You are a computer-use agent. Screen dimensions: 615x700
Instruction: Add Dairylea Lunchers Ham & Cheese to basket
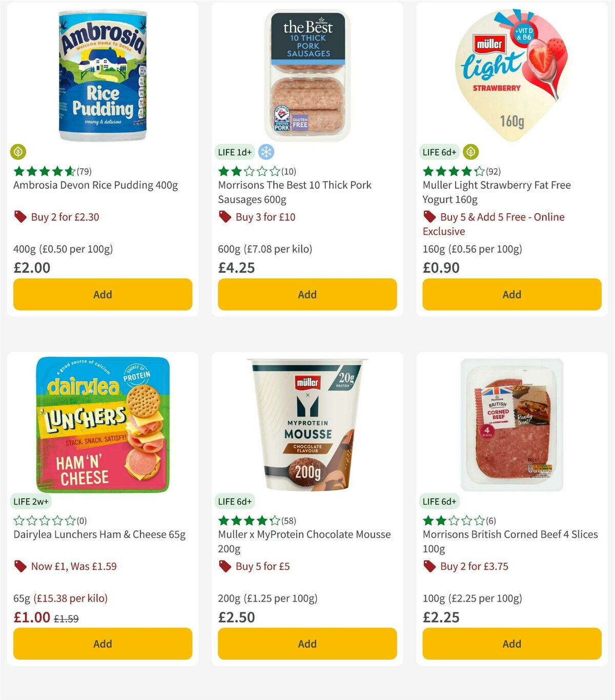pos(102,644)
